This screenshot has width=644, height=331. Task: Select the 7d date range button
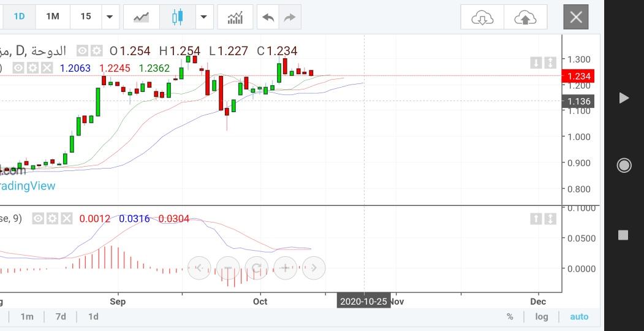coord(61,317)
